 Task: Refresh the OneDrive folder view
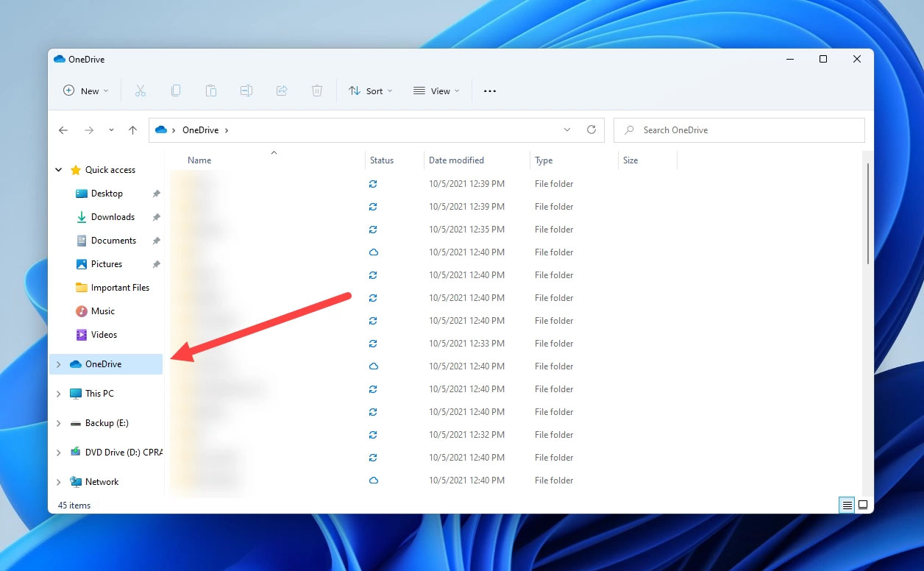coord(591,130)
